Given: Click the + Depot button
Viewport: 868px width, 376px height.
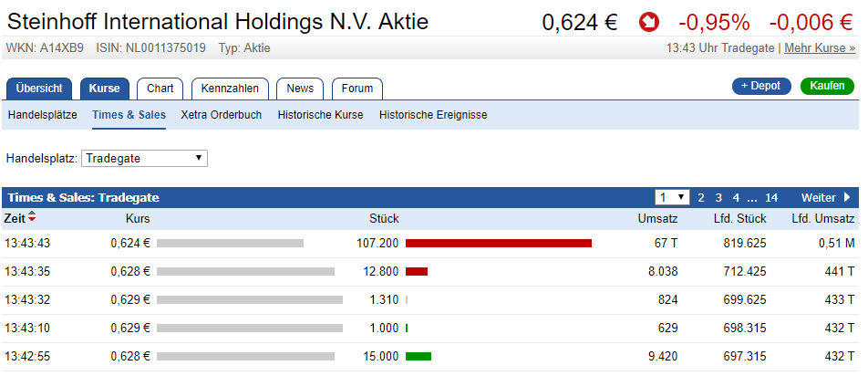Looking at the screenshot, I should pyautogui.click(x=761, y=86).
